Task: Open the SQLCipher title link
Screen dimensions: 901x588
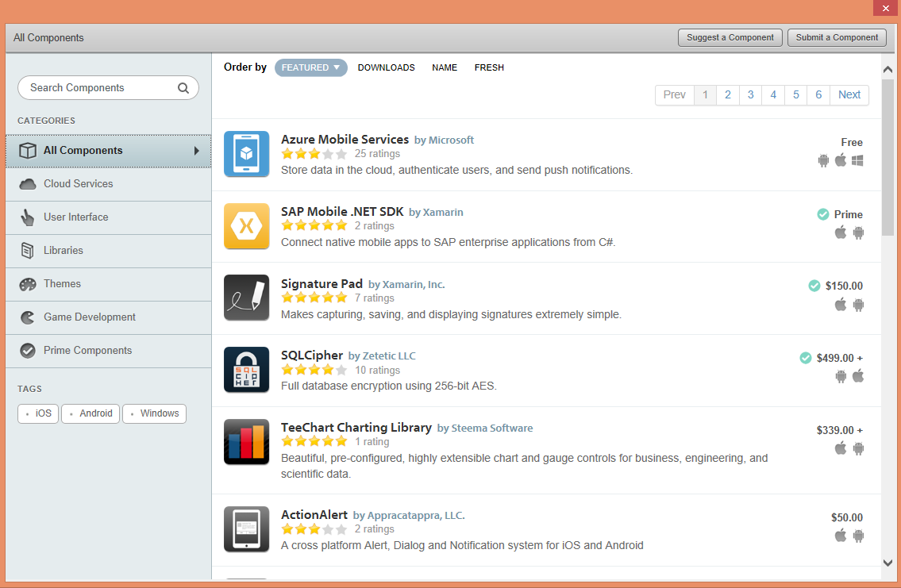Action: coord(311,355)
